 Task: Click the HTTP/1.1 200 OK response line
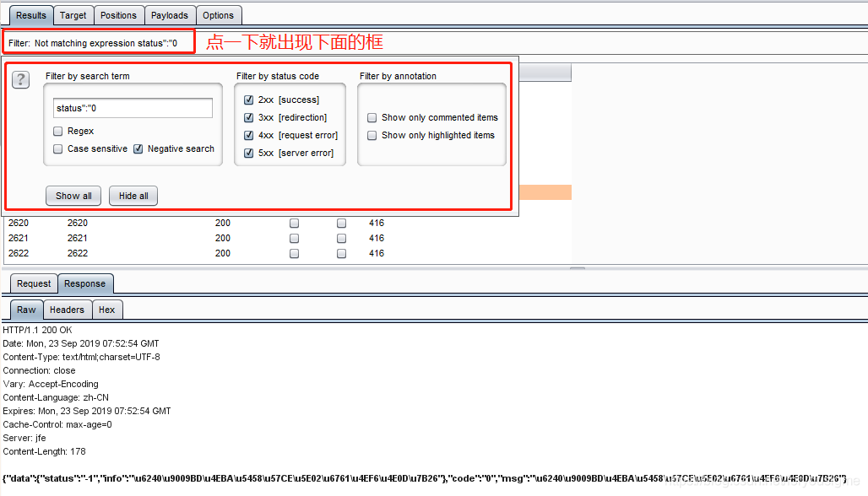click(38, 330)
